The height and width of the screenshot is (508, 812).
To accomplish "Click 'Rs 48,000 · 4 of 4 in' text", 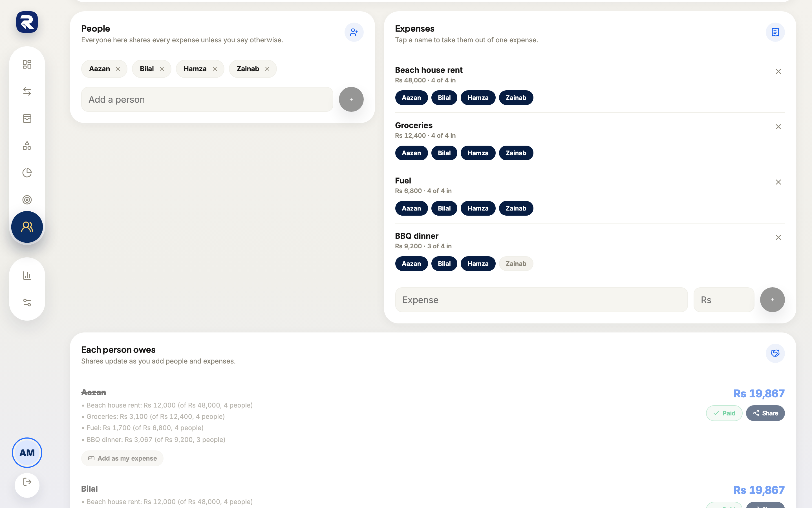I will [425, 80].
